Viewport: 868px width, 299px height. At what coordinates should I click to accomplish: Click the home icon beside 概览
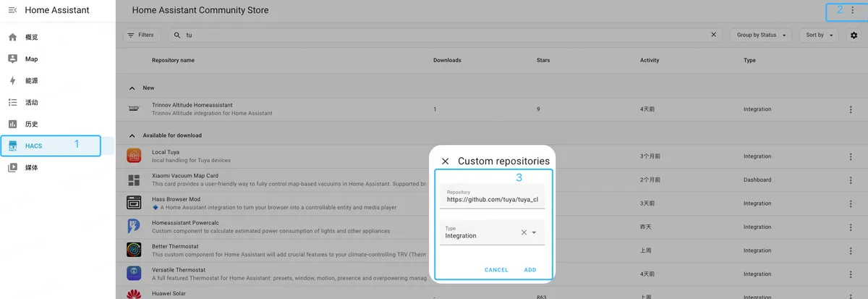tap(12, 37)
